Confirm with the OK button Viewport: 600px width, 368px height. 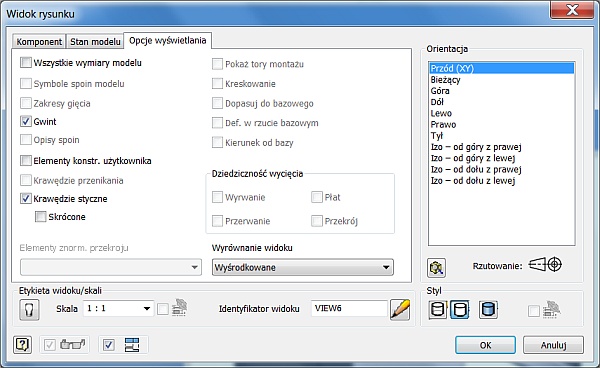485,345
